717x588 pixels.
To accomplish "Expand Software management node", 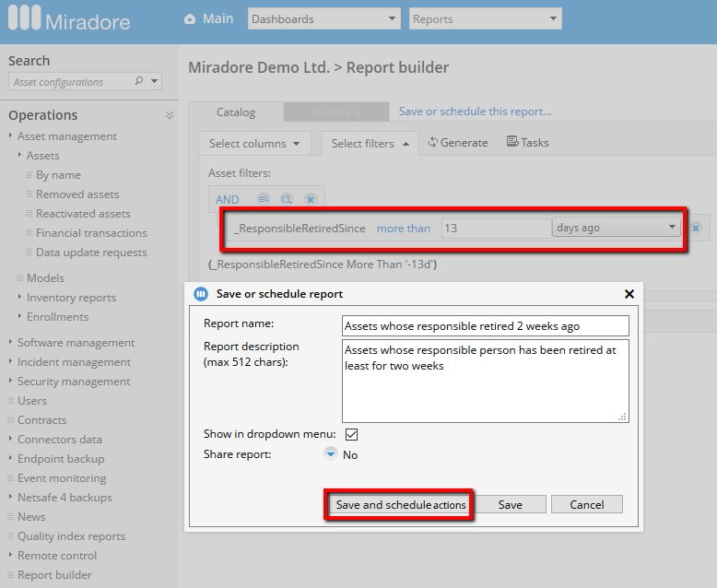I will [10, 342].
